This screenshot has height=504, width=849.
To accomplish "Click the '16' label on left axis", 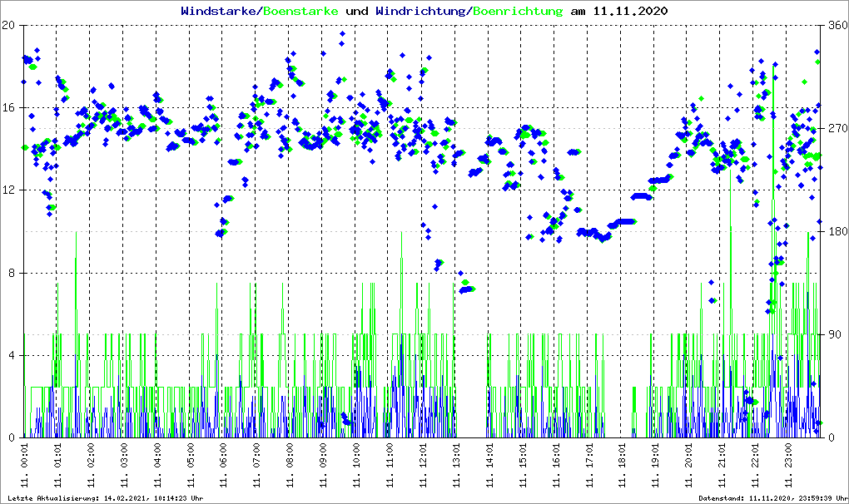I will coord(9,108).
